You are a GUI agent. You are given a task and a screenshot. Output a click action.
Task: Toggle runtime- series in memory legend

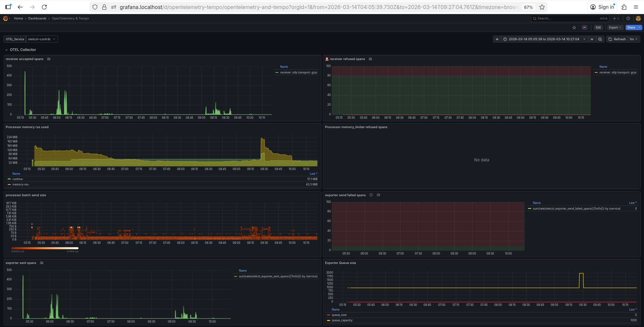click(18, 179)
